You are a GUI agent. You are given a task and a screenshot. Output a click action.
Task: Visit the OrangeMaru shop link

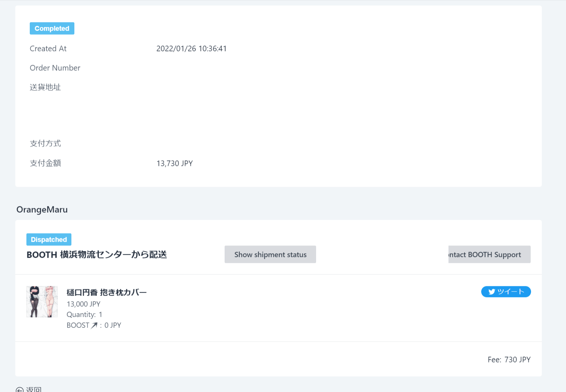(42, 209)
